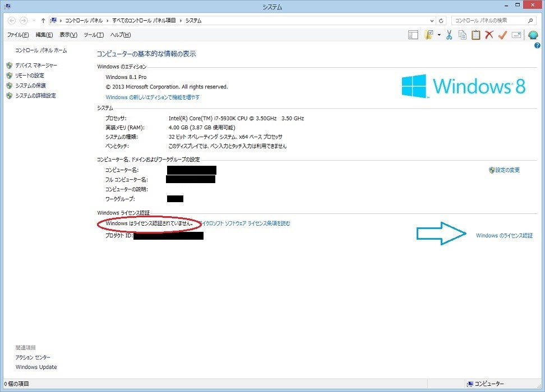Open dropdown arrow beside folder options icon
Viewport: 545px width, 392px height.
(439, 35)
